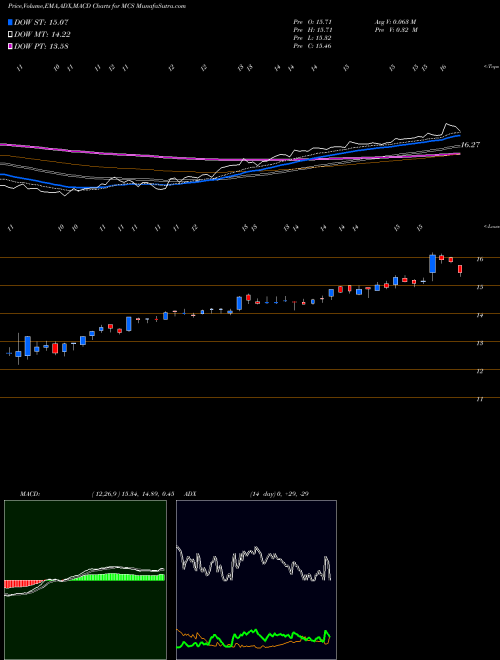The width and height of the screenshot is (500, 660).
Task: Click the MACD histogram chart panel
Action: (85, 580)
